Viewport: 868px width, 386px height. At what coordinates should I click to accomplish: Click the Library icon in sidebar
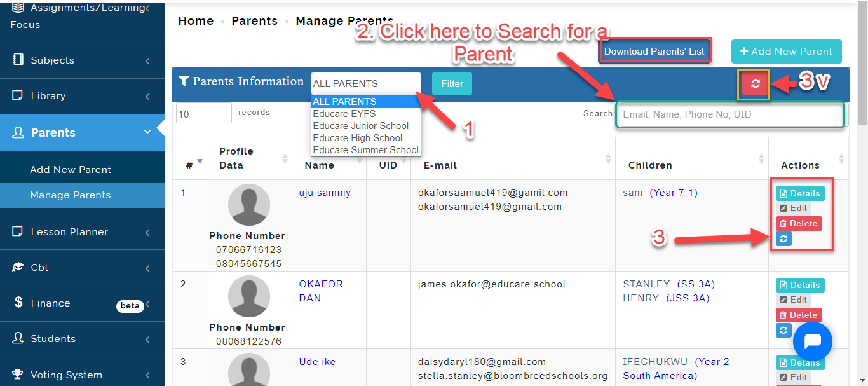(x=18, y=95)
